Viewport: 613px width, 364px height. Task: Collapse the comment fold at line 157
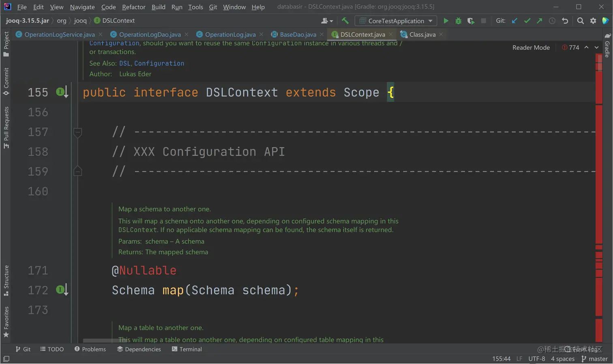78,132
